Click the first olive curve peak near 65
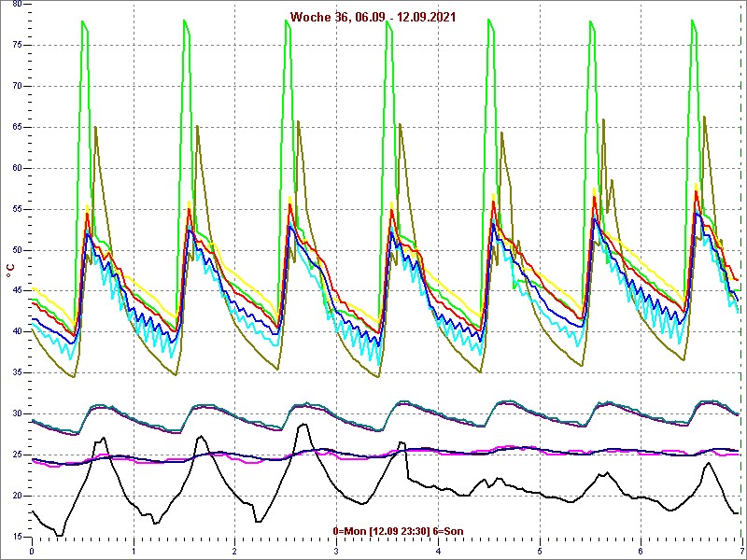This screenshot has height=560, width=747. point(95,127)
